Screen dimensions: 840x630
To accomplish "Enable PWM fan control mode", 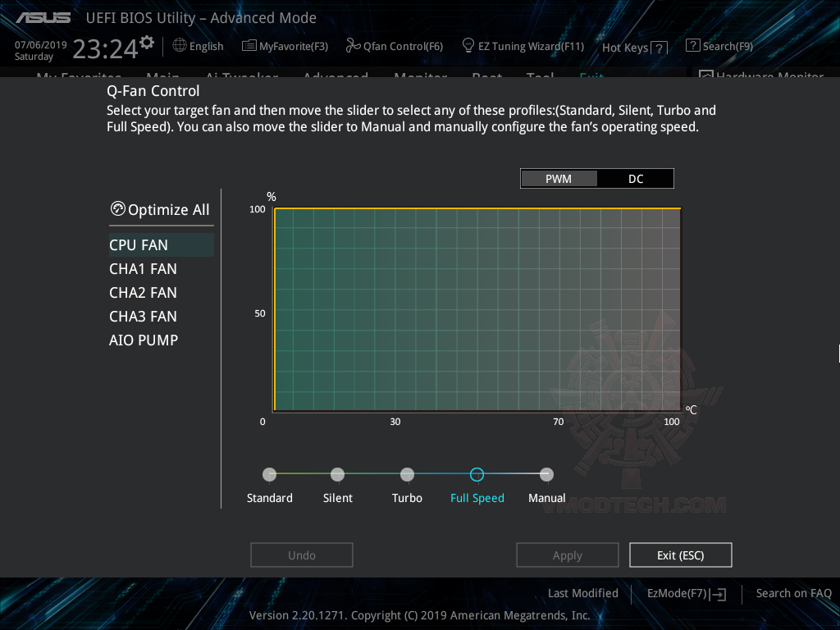I will click(x=559, y=178).
